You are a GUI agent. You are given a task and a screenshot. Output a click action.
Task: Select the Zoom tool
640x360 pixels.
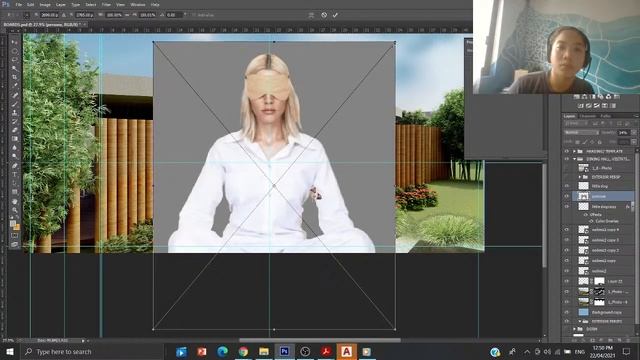(15, 210)
